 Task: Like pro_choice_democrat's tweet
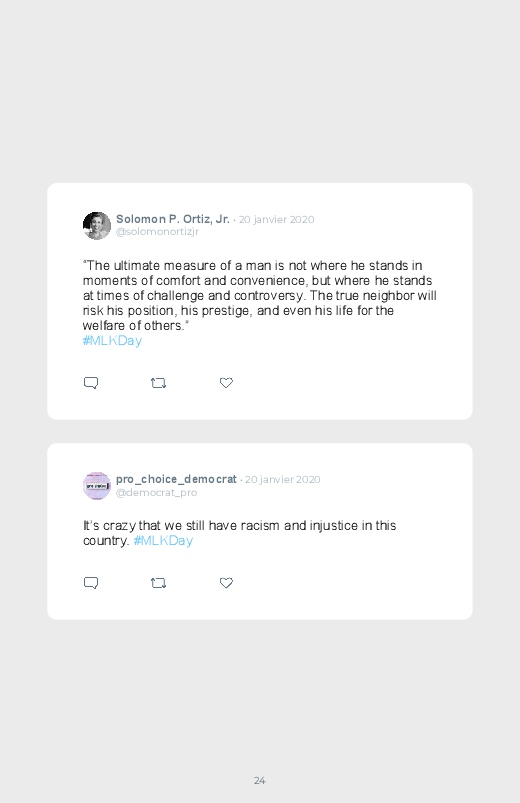(226, 583)
